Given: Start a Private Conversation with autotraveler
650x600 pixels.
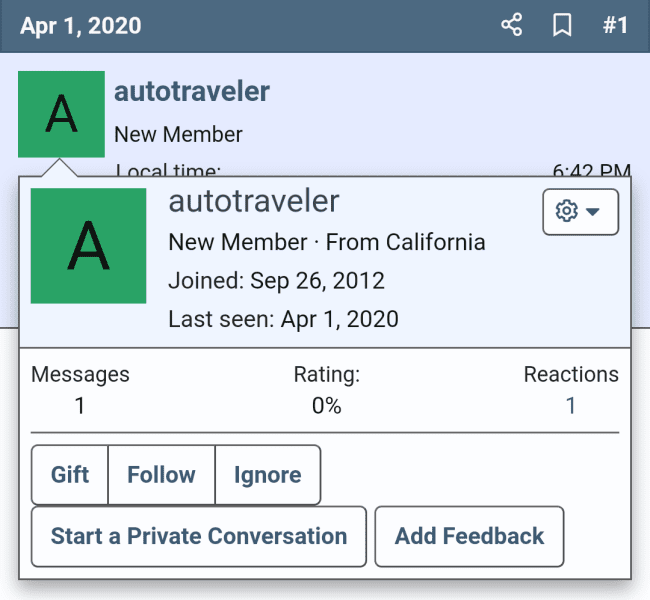Looking at the screenshot, I should (x=199, y=536).
